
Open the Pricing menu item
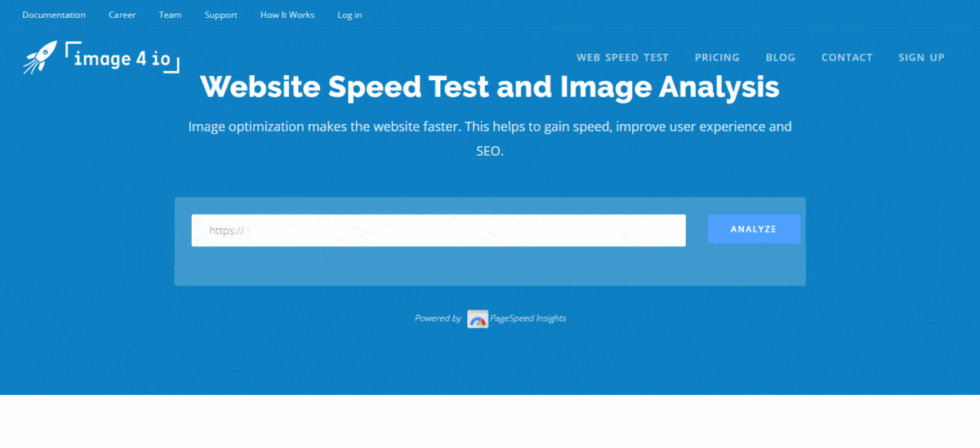(717, 58)
